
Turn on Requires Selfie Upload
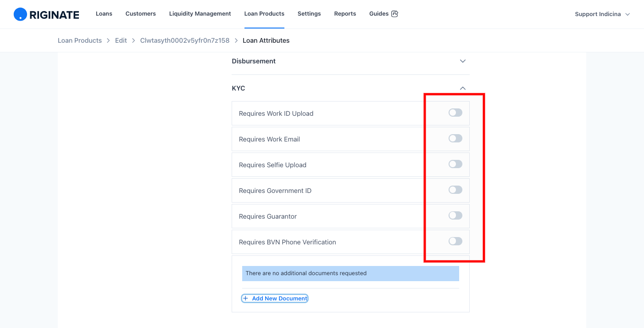pyautogui.click(x=455, y=164)
